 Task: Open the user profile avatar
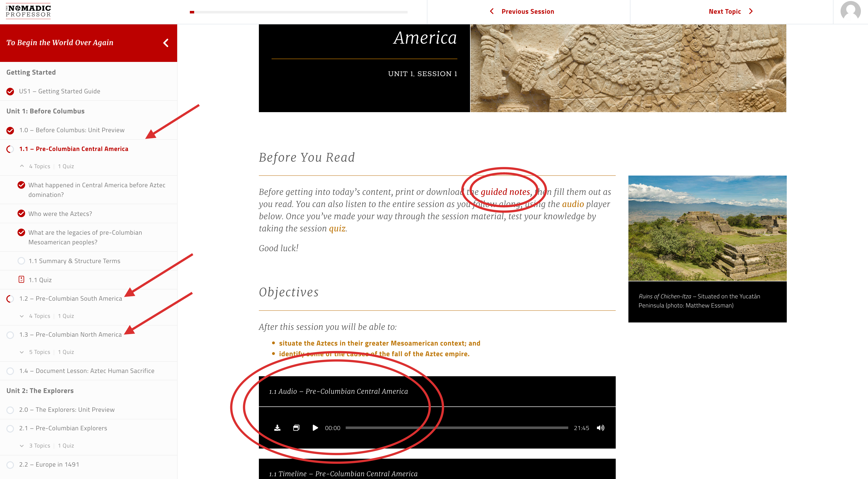point(850,11)
